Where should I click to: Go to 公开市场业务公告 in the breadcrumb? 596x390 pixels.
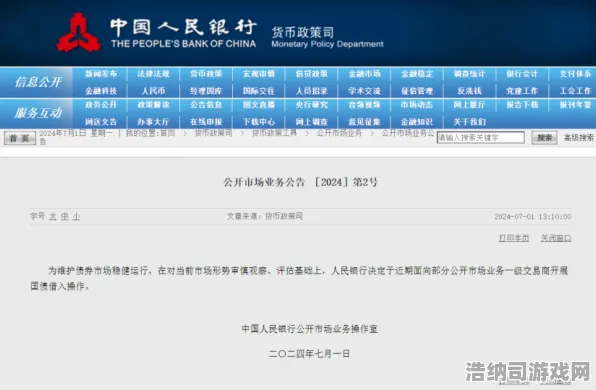click(x=408, y=133)
